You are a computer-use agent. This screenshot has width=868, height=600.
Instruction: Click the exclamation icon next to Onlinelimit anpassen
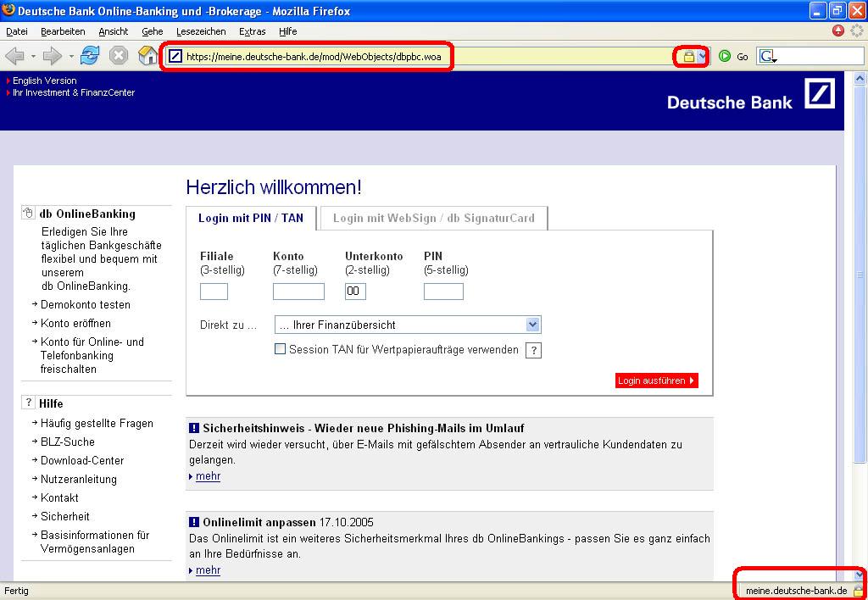tap(194, 522)
